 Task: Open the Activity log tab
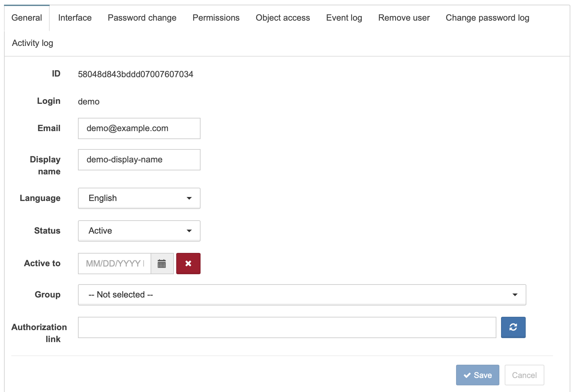[33, 43]
